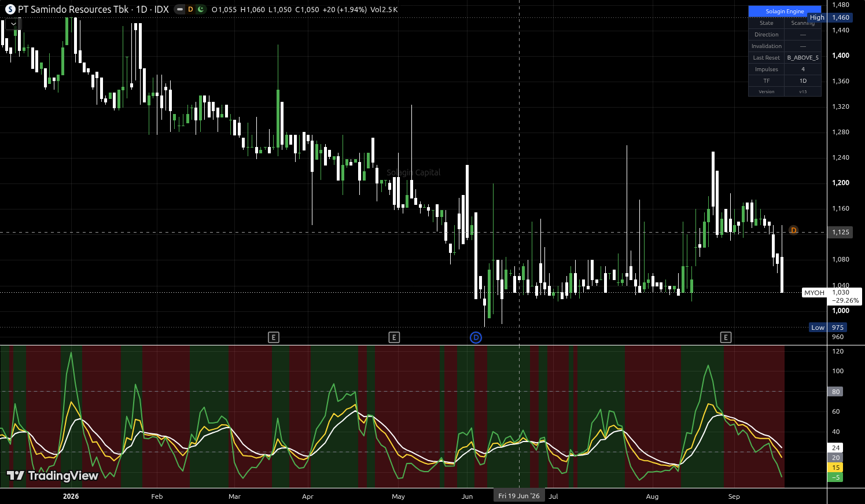Click the Mar label on time axis
865x504 pixels.
point(234,496)
